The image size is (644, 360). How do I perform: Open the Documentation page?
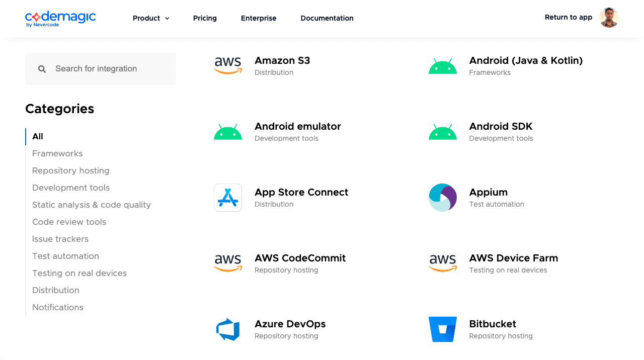(327, 18)
